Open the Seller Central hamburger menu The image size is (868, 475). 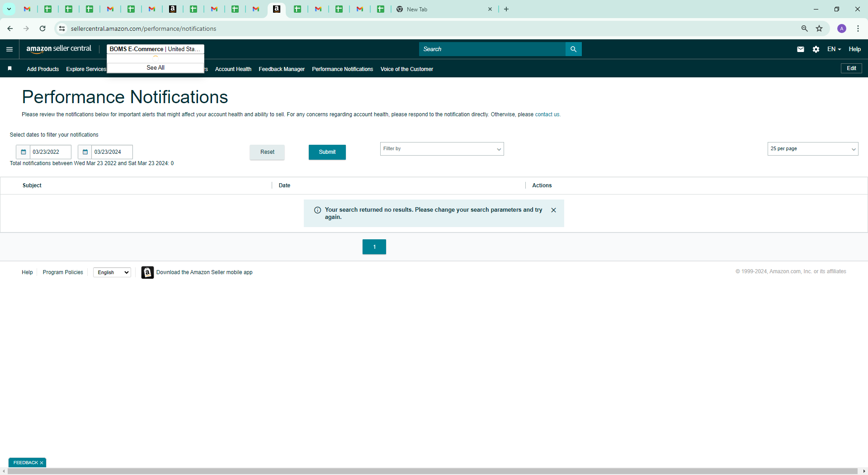9,49
